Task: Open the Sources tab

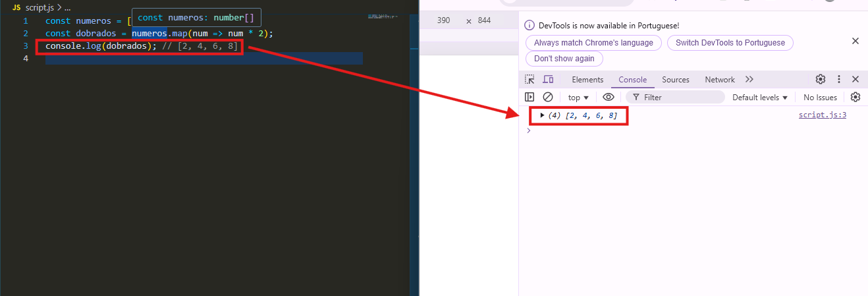Action: click(x=676, y=79)
